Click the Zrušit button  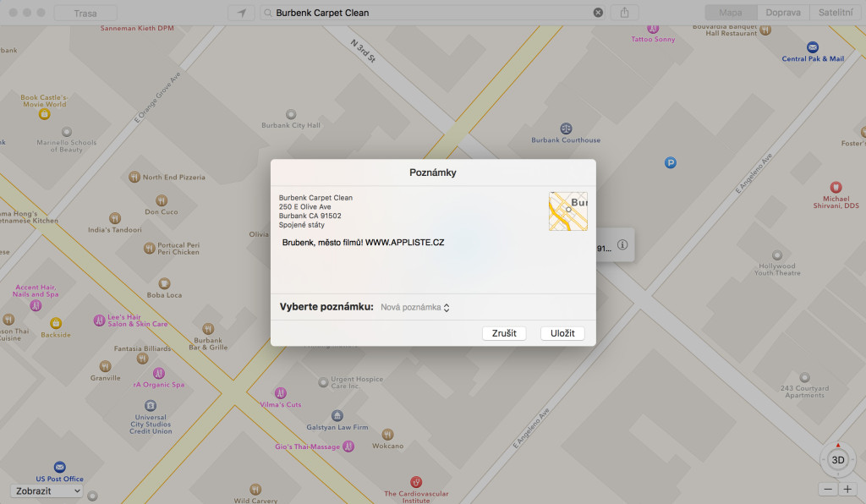click(504, 333)
